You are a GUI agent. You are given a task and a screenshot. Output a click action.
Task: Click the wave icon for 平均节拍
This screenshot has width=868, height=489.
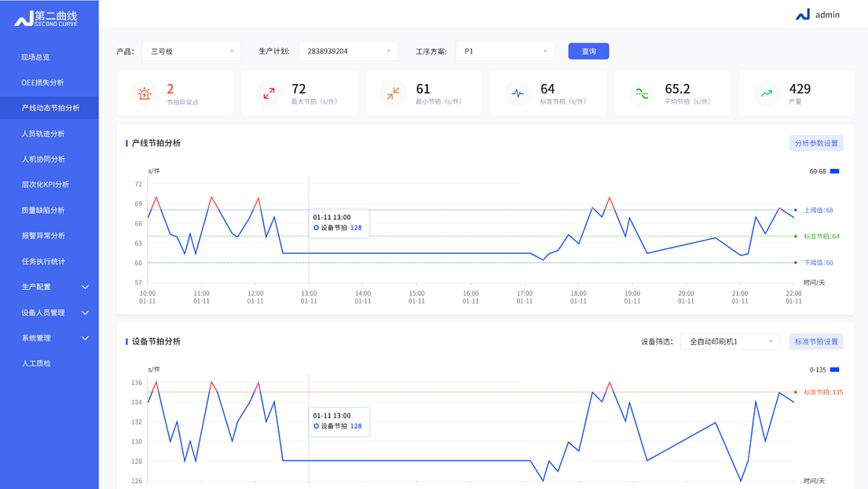click(642, 94)
